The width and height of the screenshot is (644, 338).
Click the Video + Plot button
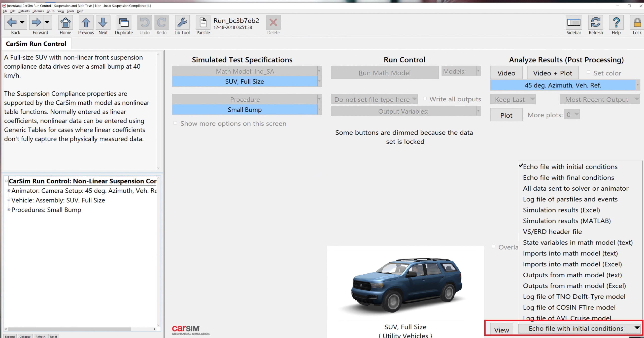click(552, 73)
